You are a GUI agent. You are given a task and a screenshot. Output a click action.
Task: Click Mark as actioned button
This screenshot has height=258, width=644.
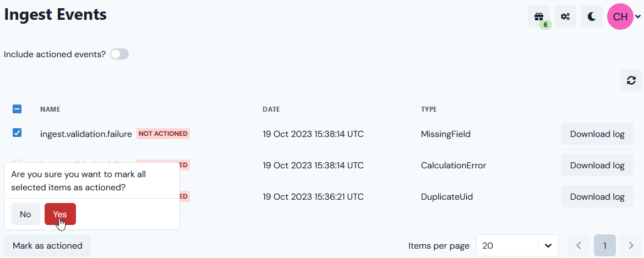[48, 246]
